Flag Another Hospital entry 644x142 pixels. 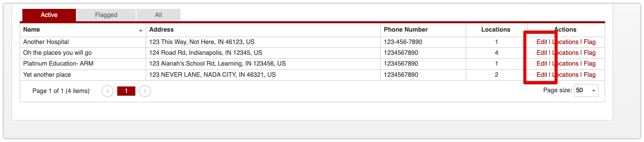[589, 42]
